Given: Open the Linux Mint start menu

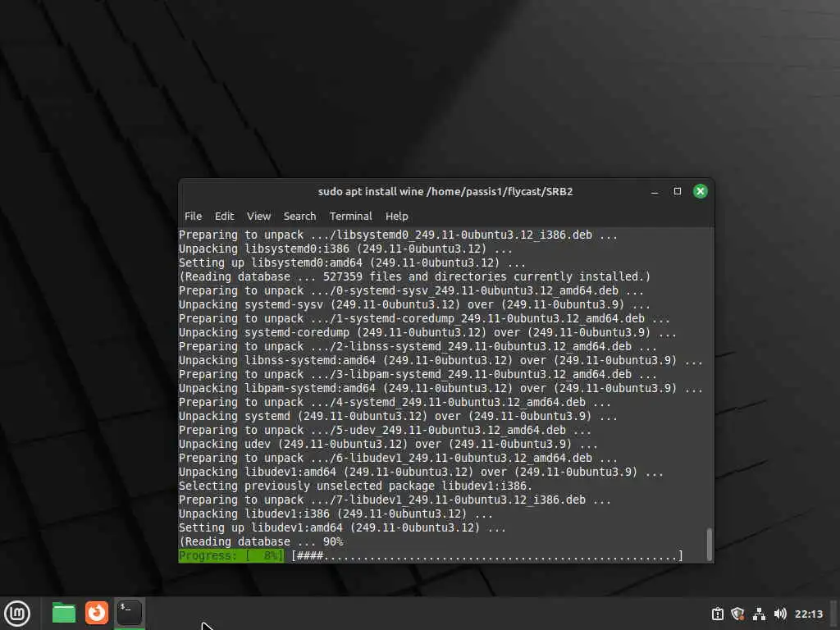Looking at the screenshot, I should (x=17, y=614).
